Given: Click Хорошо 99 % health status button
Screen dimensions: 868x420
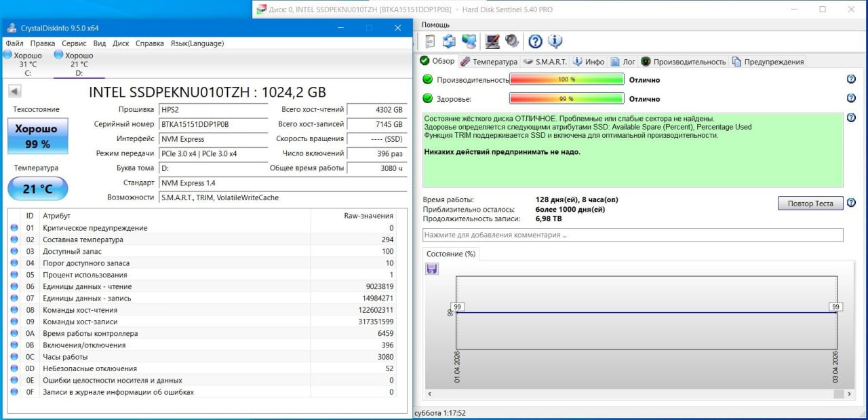Looking at the screenshot, I should point(38,136).
